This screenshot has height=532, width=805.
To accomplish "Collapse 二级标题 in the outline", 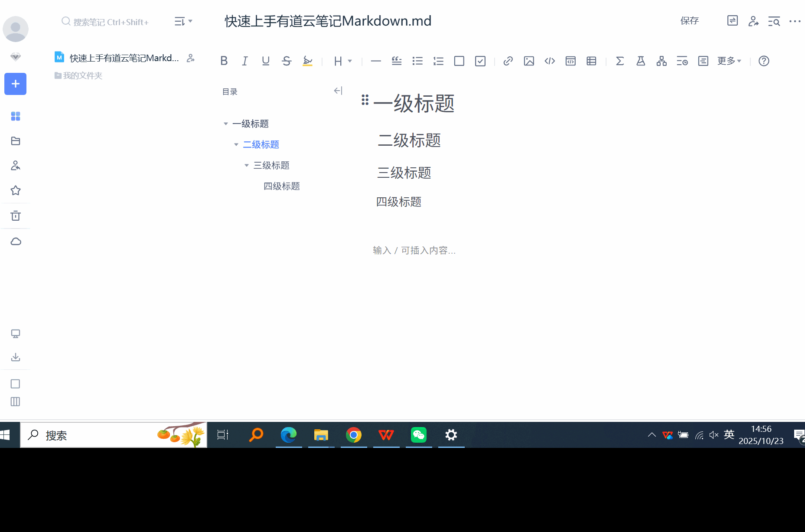I will pos(236,145).
